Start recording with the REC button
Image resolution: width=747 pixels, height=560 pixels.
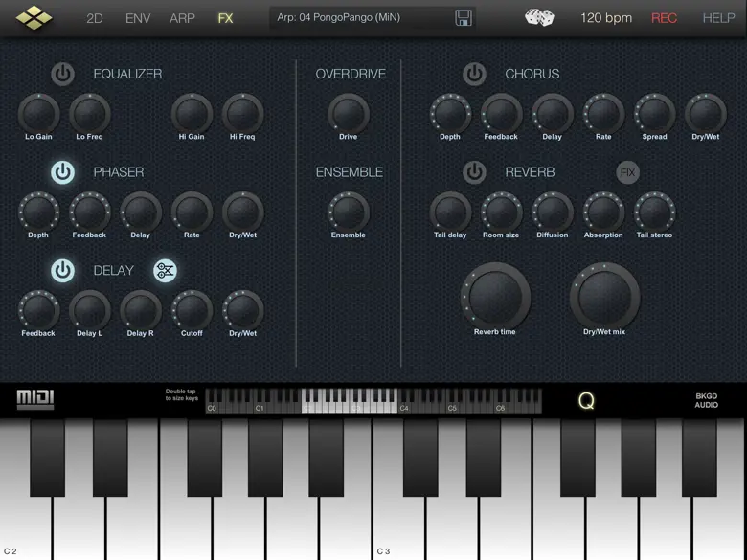[x=664, y=18]
